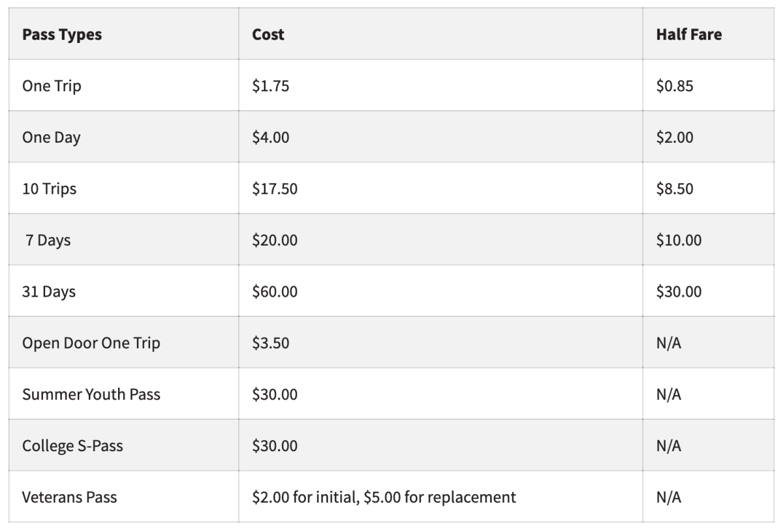The height and width of the screenshot is (532, 783).
Task: Click the $8.50 half fare value
Action: pos(675,189)
